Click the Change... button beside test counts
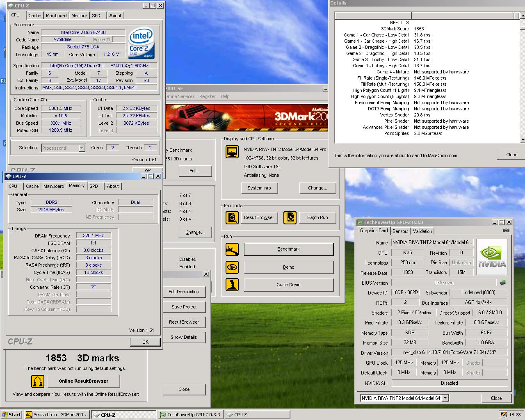525x420 pixels. 195,232
